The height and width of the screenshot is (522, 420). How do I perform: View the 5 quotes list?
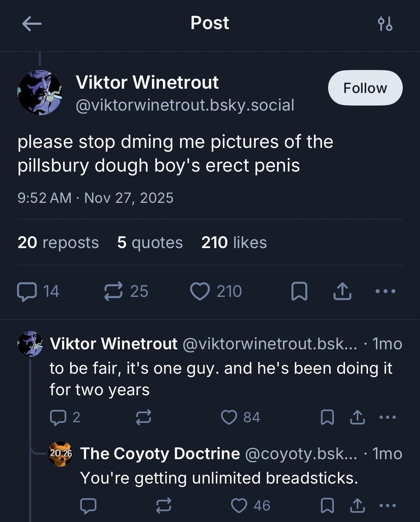point(150,243)
